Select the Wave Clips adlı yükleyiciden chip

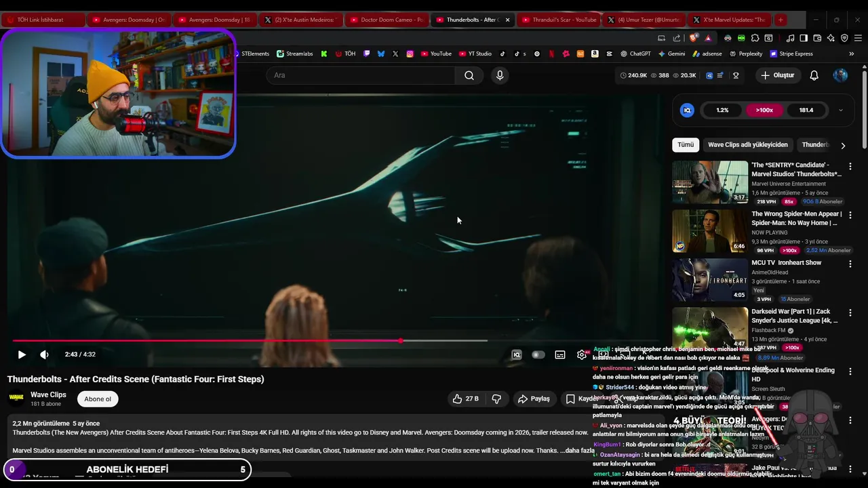(748, 144)
